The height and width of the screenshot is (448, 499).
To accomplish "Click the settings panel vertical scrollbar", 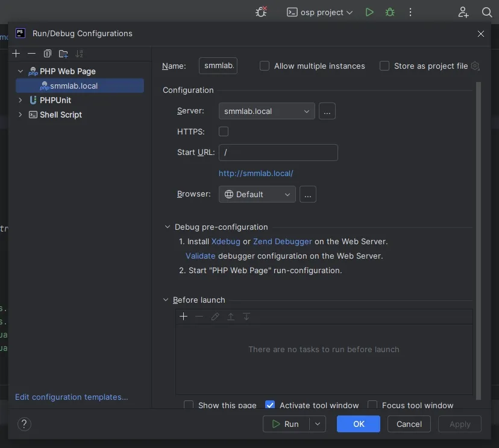I will coord(479,241).
